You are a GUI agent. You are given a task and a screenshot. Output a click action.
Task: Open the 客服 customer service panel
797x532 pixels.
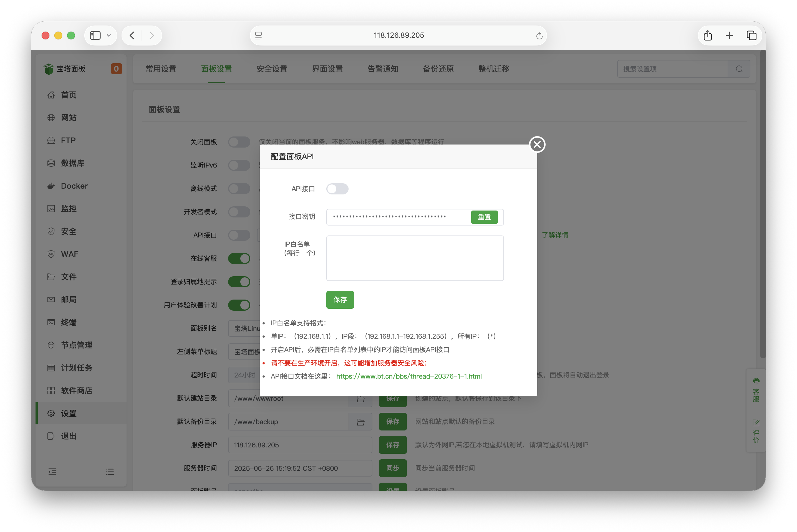tap(756, 390)
